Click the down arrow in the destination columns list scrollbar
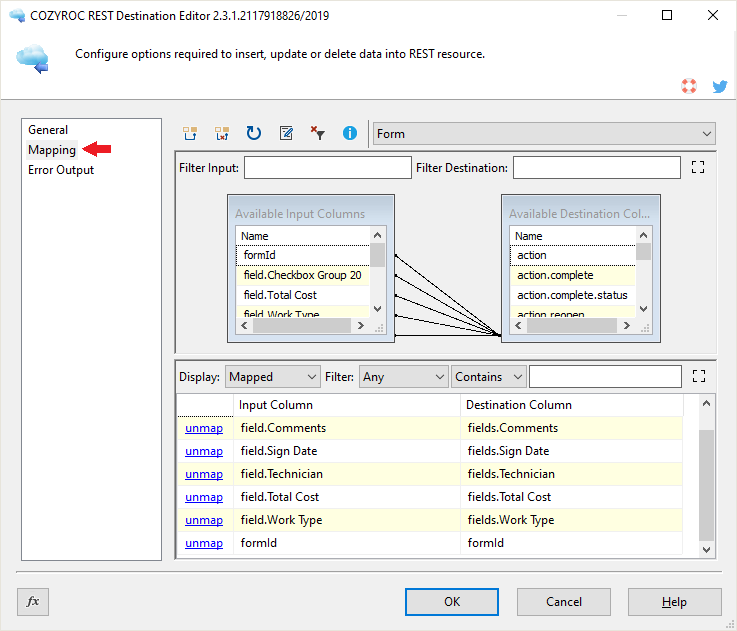This screenshot has height=631, width=737. click(643, 309)
